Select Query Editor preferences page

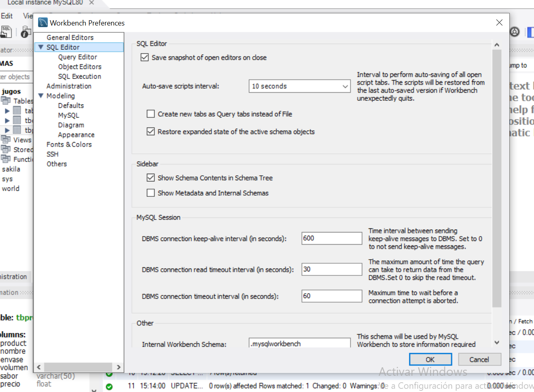(x=77, y=57)
